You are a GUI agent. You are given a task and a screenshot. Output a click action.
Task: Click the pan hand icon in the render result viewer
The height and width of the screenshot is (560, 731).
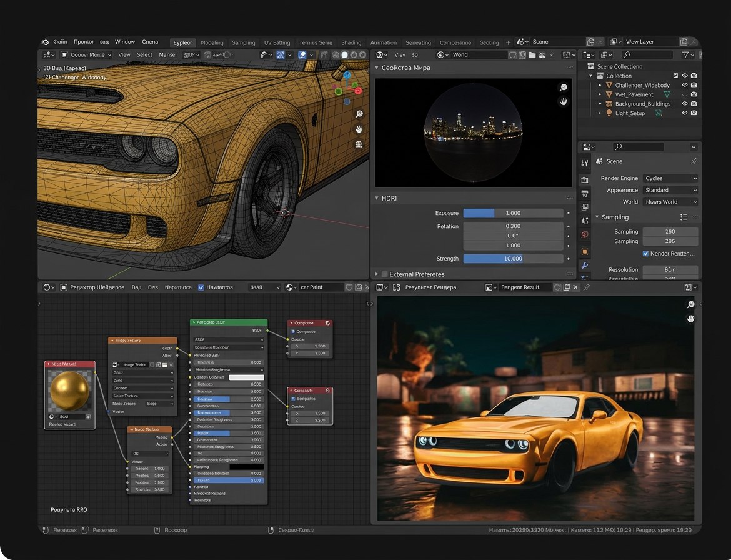click(690, 319)
